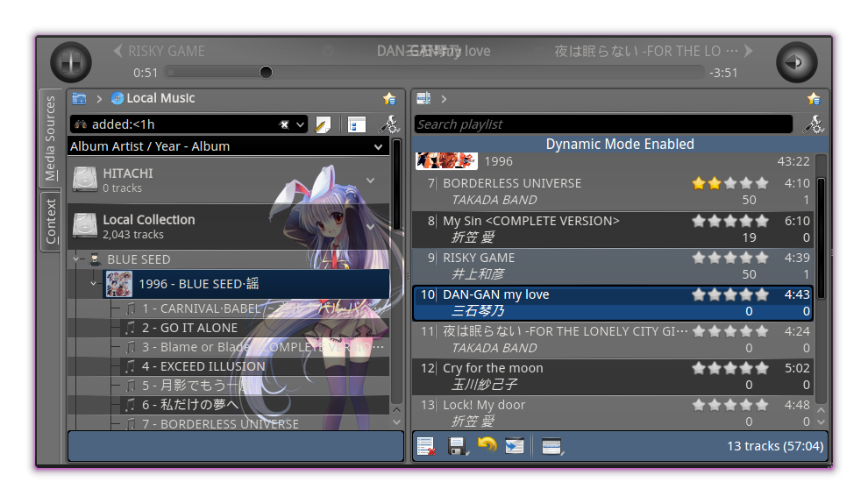Select playlist row 12 Cry for the moon
This screenshot has width=868, height=503.
[x=614, y=376]
